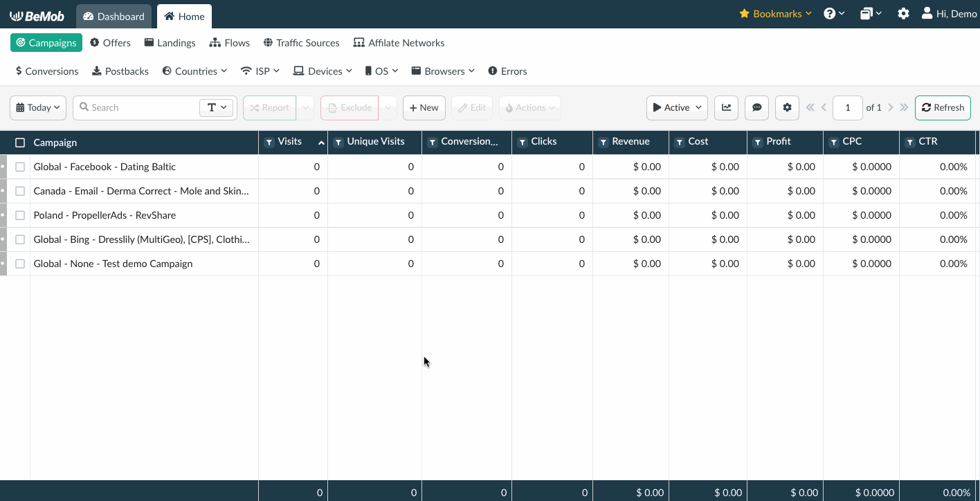Screen dimensions: 980x501
Task: Filter the Visits column
Action: [x=269, y=142]
